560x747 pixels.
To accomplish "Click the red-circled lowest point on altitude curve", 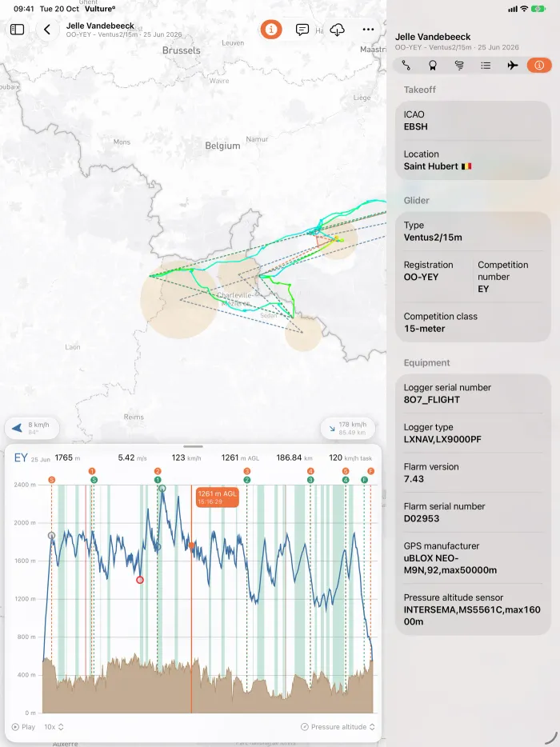I will (x=140, y=580).
